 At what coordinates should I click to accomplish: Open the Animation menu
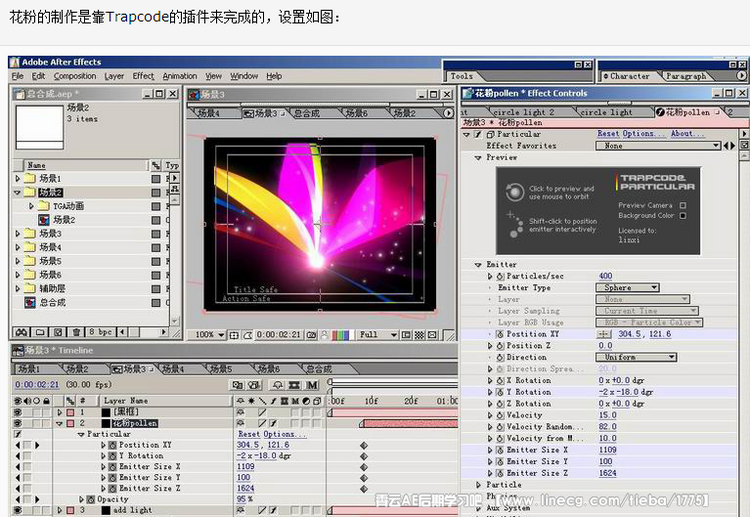point(179,76)
